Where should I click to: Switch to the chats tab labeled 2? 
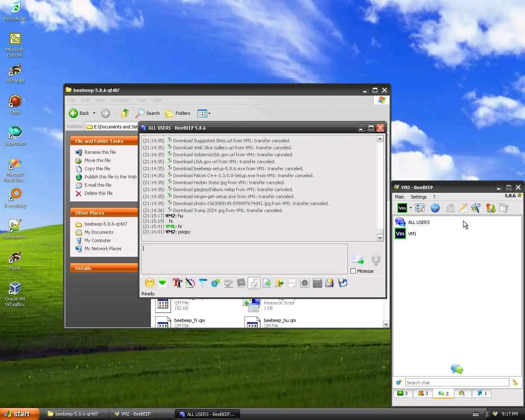click(x=443, y=393)
